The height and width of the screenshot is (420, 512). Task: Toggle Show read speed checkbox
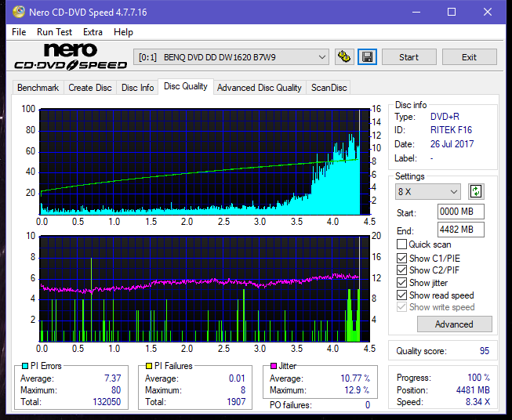[x=401, y=295]
